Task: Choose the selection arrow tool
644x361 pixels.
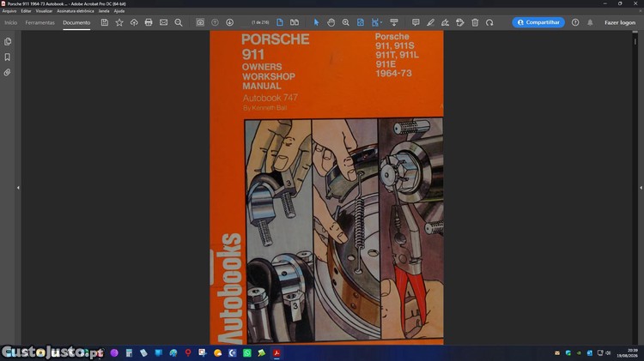Action: point(316,22)
